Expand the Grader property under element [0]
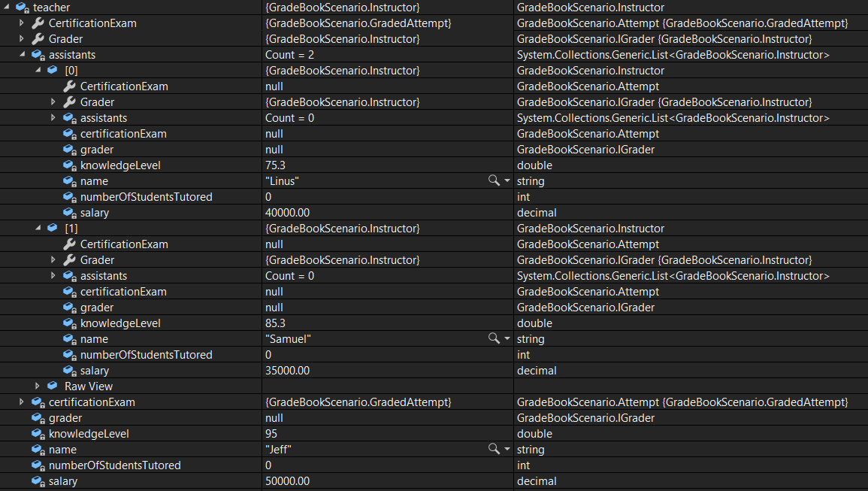This screenshot has height=491, width=868. coord(53,102)
